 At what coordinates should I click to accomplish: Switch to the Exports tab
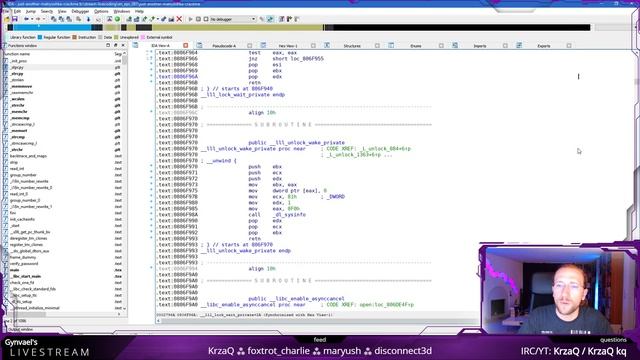point(544,46)
